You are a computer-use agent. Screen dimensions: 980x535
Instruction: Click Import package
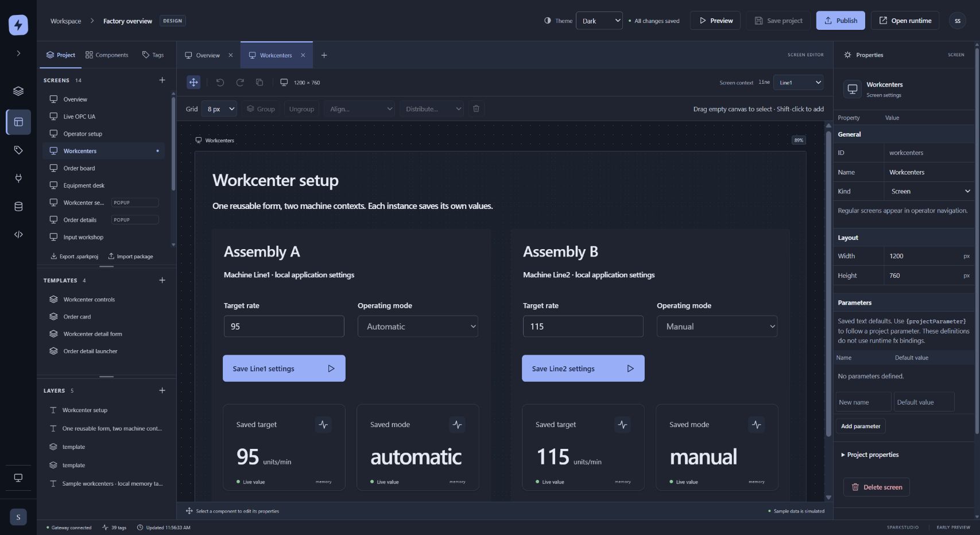[x=130, y=257]
